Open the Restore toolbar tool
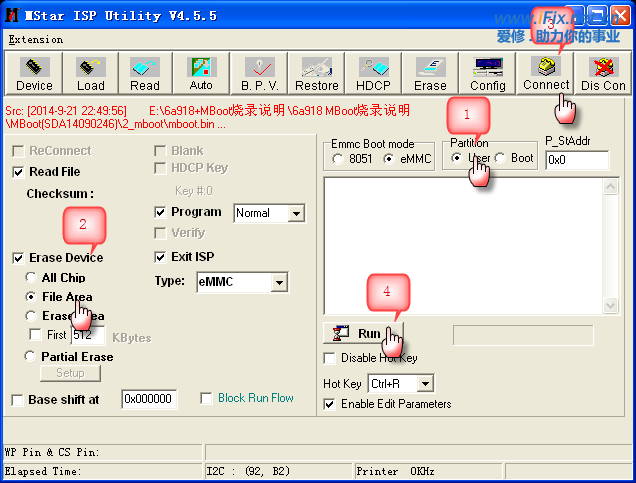This screenshot has width=636, height=483. 317,74
